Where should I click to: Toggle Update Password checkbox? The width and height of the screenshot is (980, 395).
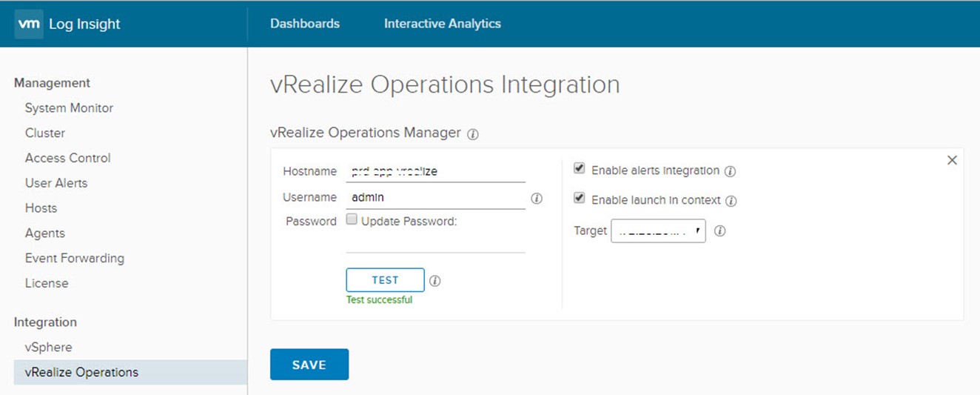[352, 219]
